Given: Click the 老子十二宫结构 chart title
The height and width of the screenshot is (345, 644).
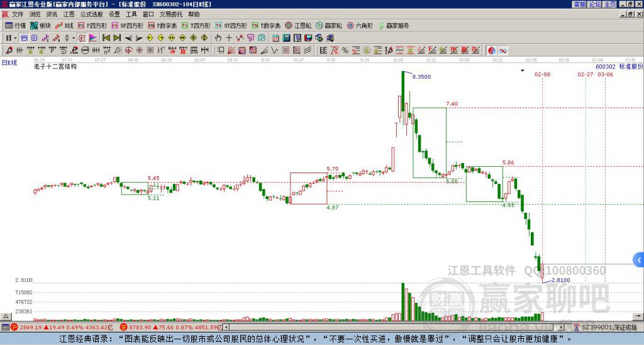Looking at the screenshot, I should (55, 66).
